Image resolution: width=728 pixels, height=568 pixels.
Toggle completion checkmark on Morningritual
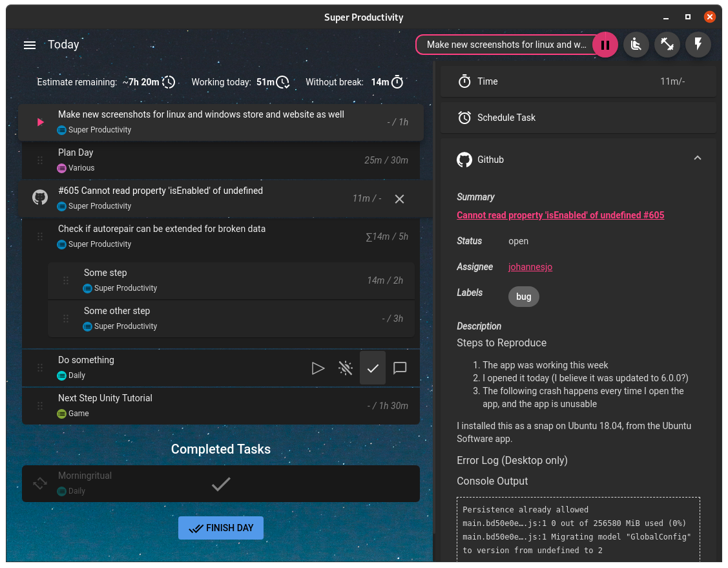221,483
